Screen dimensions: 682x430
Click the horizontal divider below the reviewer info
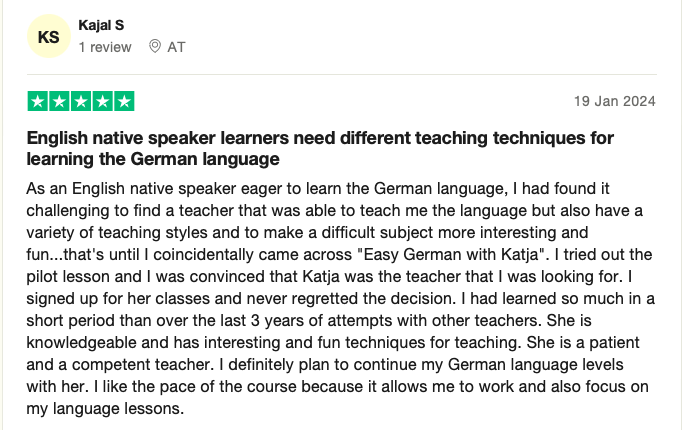tap(342, 74)
